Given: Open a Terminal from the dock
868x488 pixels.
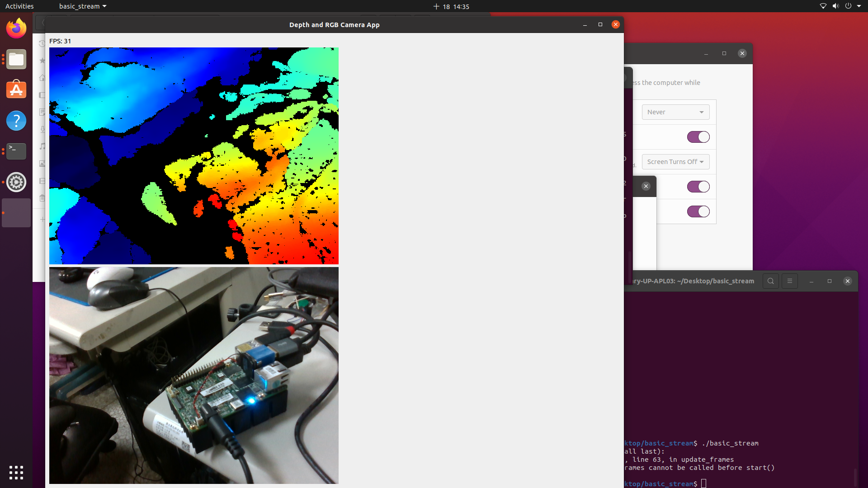Looking at the screenshot, I should click(16, 151).
